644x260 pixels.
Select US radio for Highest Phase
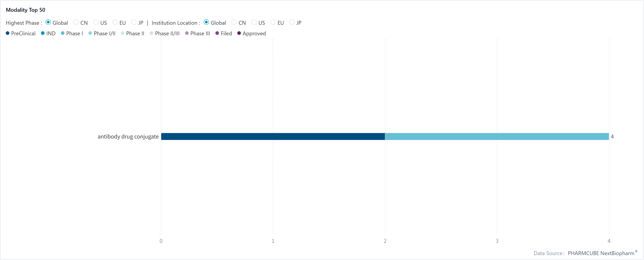pyautogui.click(x=96, y=22)
